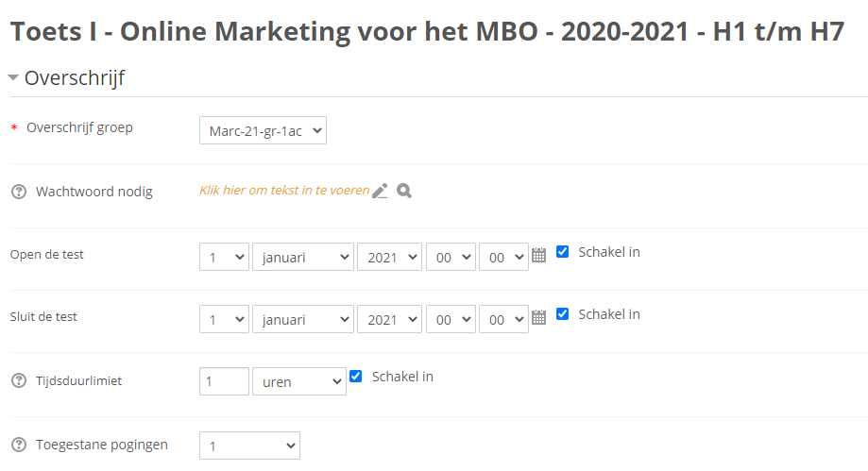Viewport: 868px width, 471px height.
Task: Click the magnifier icon to reveal password
Action: point(404,191)
